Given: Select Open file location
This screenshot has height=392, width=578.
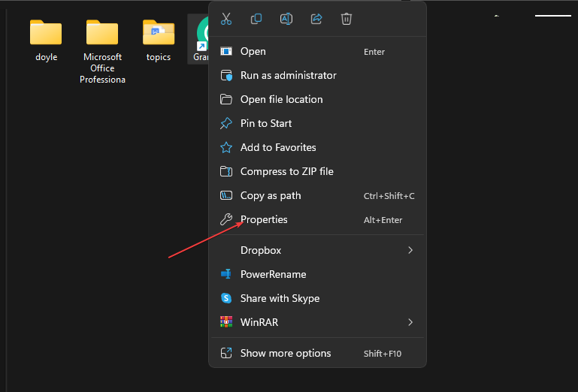Looking at the screenshot, I should (x=317, y=99).
